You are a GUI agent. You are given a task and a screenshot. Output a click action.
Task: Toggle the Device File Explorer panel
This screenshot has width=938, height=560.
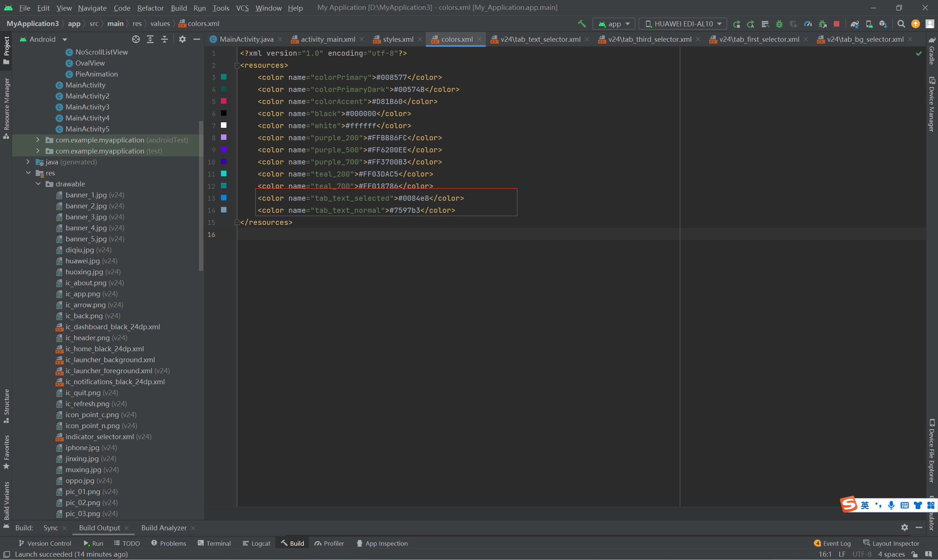(931, 451)
